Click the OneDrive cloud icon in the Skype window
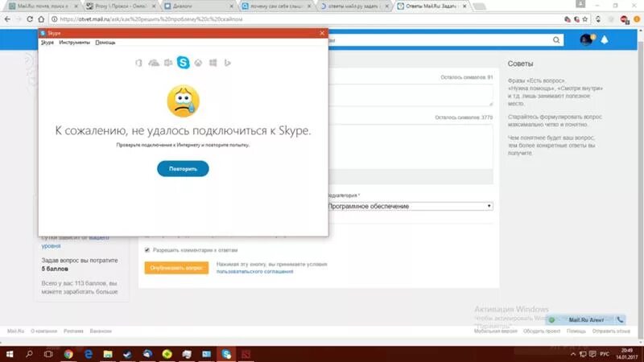 (x=154, y=63)
